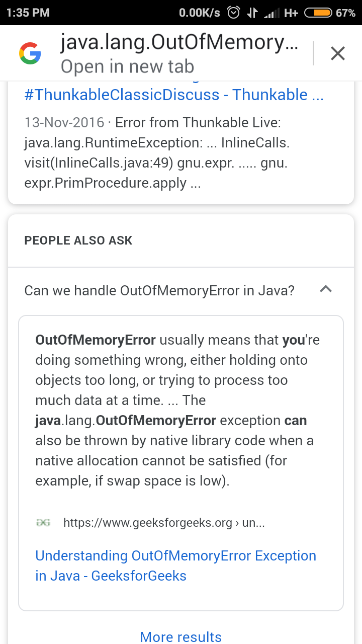Tap the data transfer arrows icon
The width and height of the screenshot is (362, 644).
(252, 13)
